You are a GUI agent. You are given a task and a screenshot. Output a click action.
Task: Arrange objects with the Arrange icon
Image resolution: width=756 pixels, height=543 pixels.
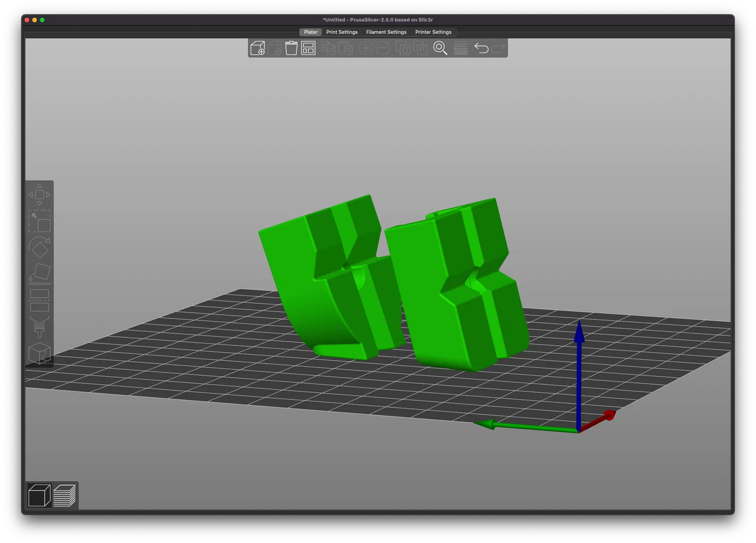click(x=308, y=48)
